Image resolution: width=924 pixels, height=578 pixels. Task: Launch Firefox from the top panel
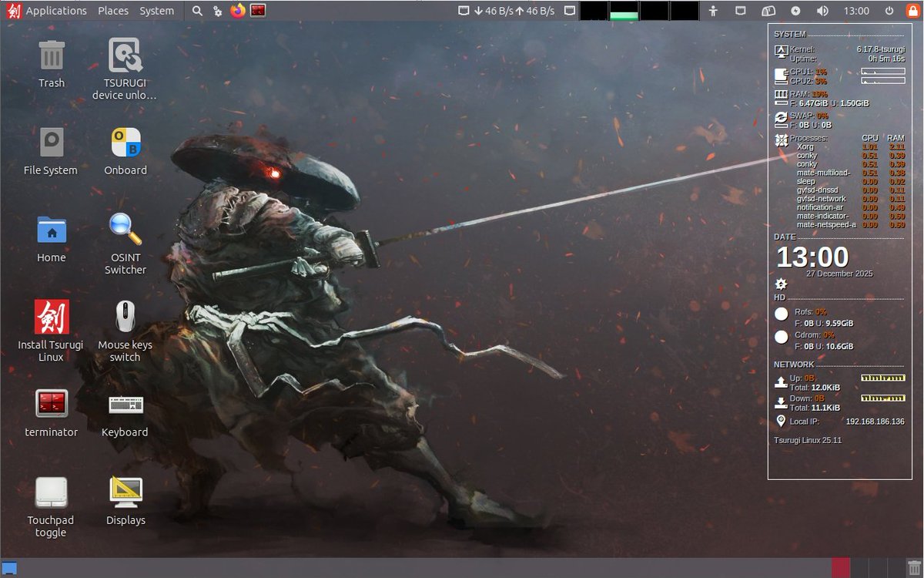click(237, 11)
